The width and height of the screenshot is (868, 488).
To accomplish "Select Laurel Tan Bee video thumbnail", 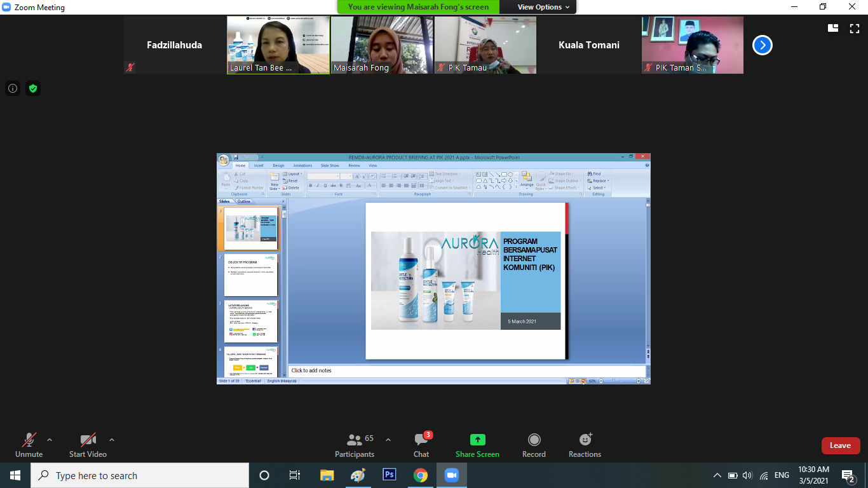I will 278,45.
